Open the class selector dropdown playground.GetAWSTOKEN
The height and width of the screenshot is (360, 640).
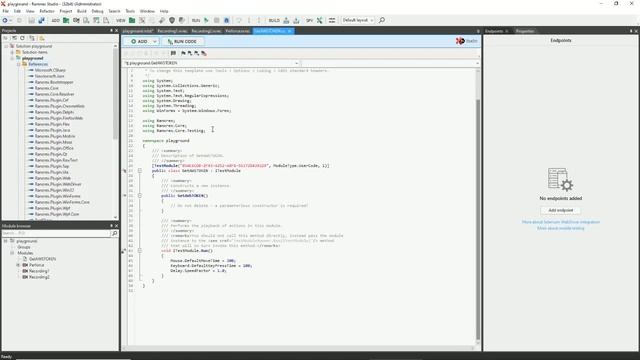coord(211,63)
